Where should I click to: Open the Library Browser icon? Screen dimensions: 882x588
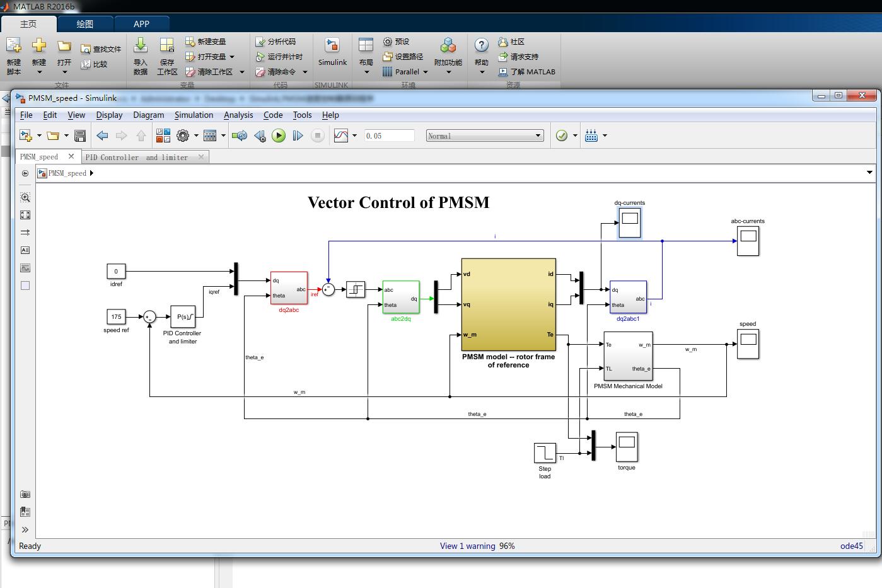click(x=163, y=135)
